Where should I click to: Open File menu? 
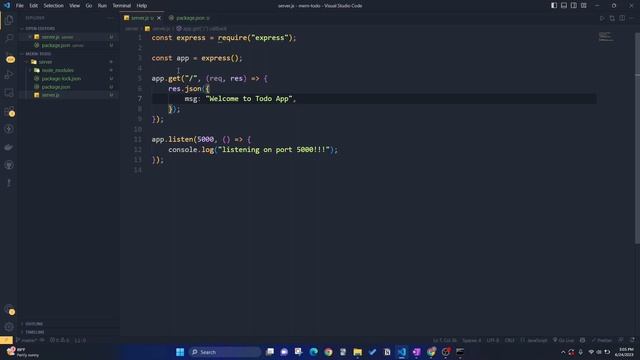[x=20, y=6]
